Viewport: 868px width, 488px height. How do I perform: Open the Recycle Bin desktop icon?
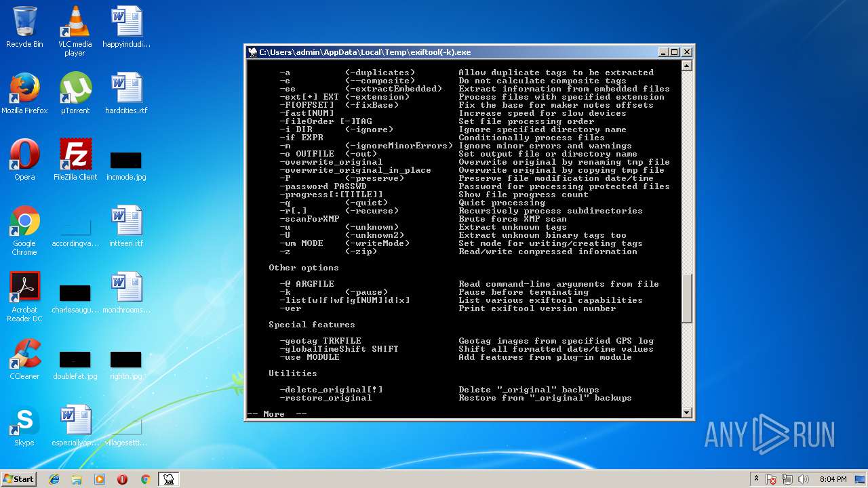tap(24, 27)
